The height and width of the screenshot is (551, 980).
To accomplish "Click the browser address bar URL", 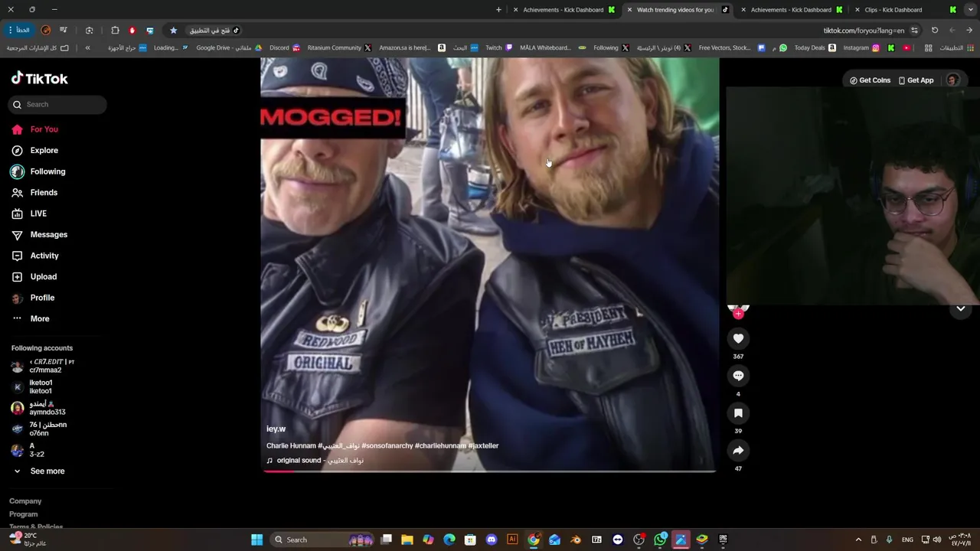I will 864,31.
